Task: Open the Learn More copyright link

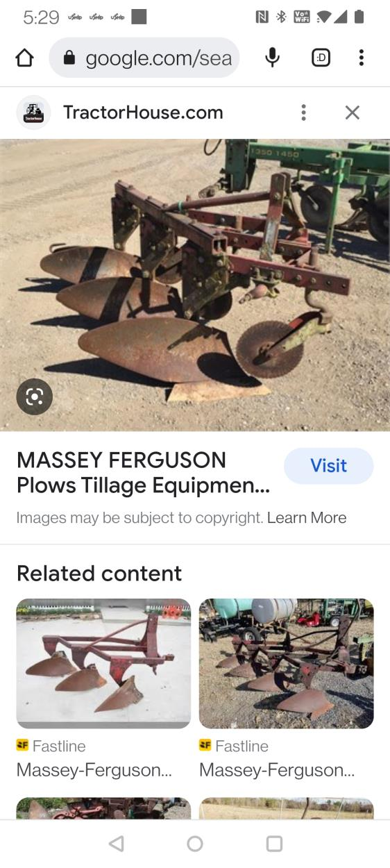Action: 307,518
